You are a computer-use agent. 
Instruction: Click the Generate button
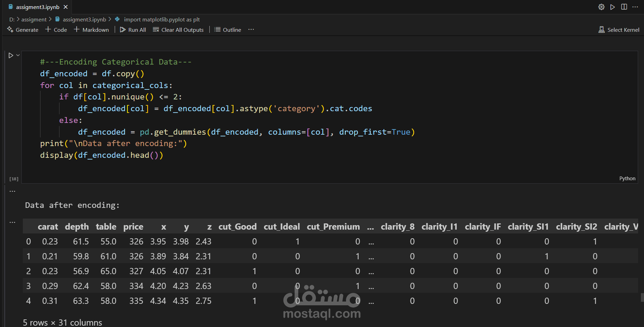click(x=23, y=30)
